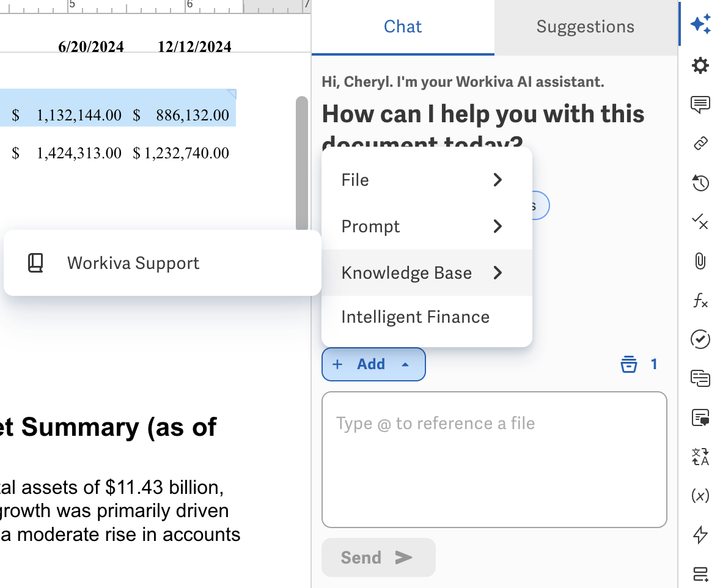Image resolution: width=720 pixels, height=588 pixels.
Task: Open the Knowledge Base submenu item
Action: 427,273
